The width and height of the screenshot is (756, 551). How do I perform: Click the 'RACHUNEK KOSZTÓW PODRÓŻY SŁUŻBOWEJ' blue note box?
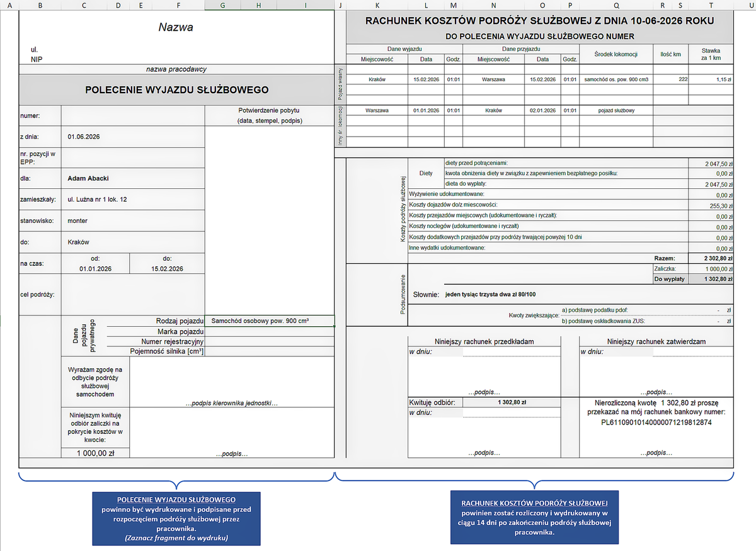click(534, 518)
